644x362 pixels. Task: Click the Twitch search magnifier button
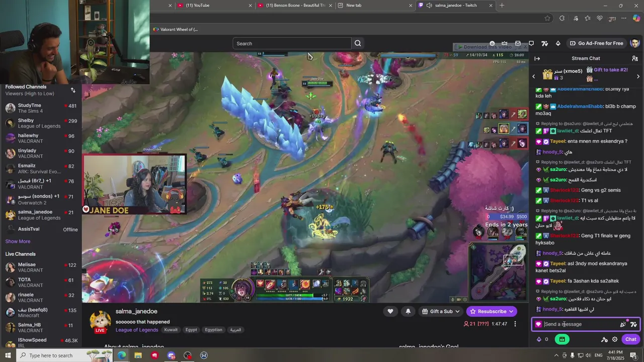click(358, 43)
